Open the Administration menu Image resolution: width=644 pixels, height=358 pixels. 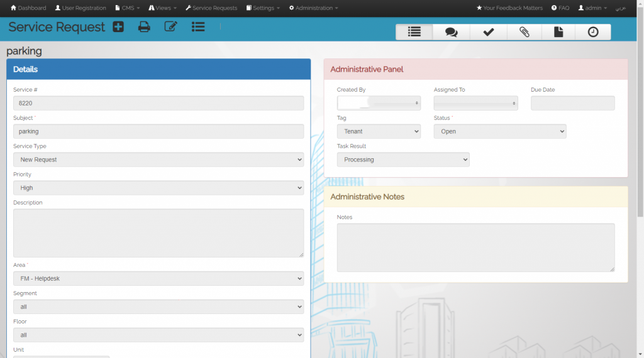313,8
